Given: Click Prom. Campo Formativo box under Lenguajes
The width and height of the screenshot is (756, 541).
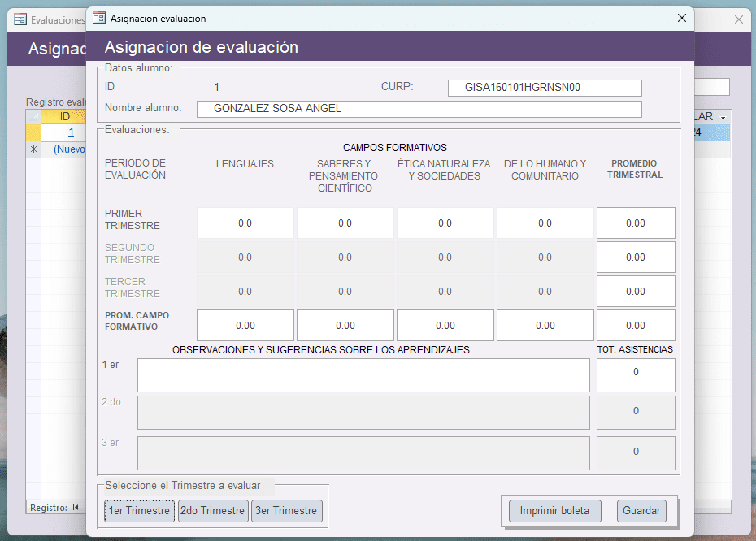Looking at the screenshot, I should coord(245,325).
